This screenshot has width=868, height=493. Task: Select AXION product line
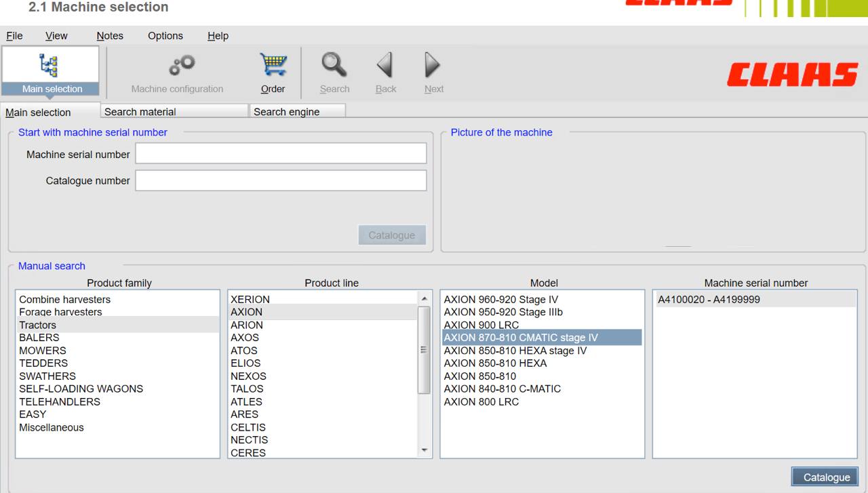click(x=323, y=312)
